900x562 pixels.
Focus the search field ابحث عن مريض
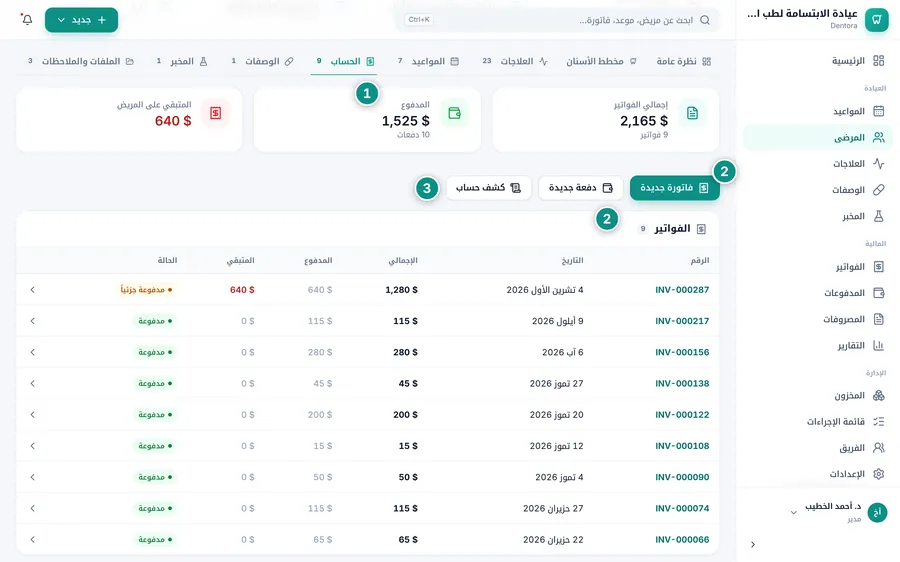(557, 20)
